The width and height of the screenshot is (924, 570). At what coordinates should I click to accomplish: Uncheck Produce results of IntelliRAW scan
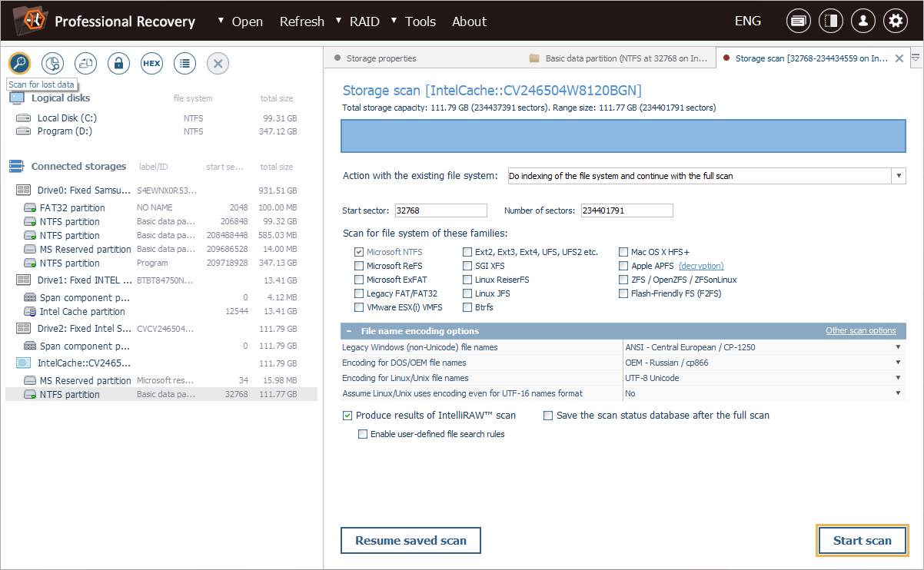(x=348, y=416)
